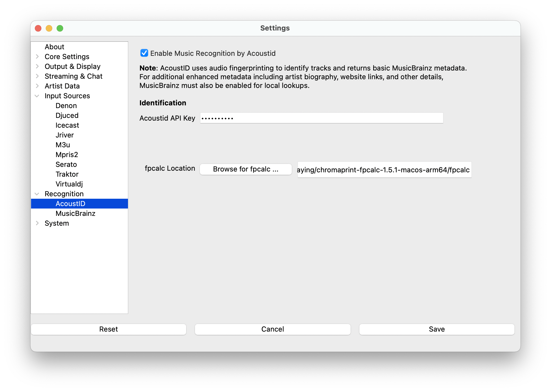551x392 pixels.
Task: Open the About settings page
Action: [x=54, y=47]
